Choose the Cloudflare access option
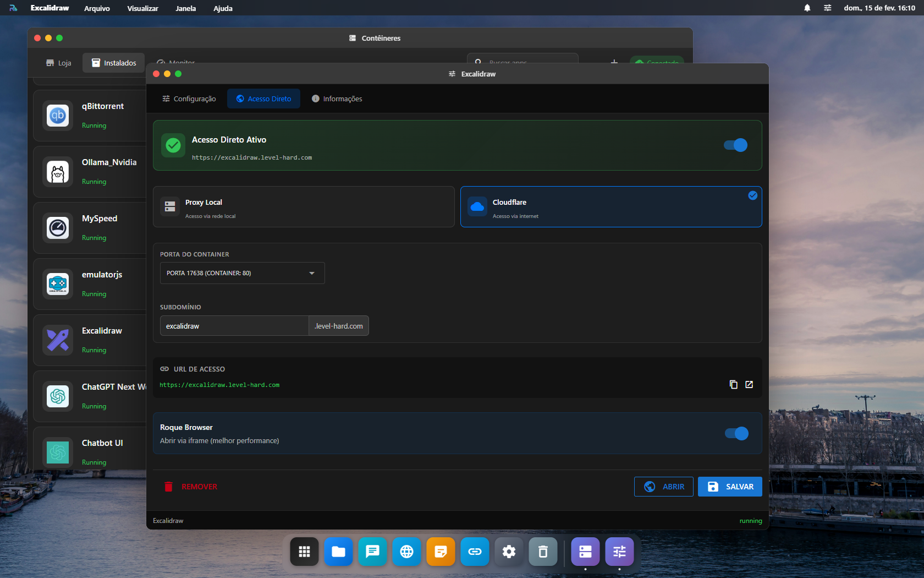Viewport: 924px width, 578px height. pyautogui.click(x=610, y=207)
